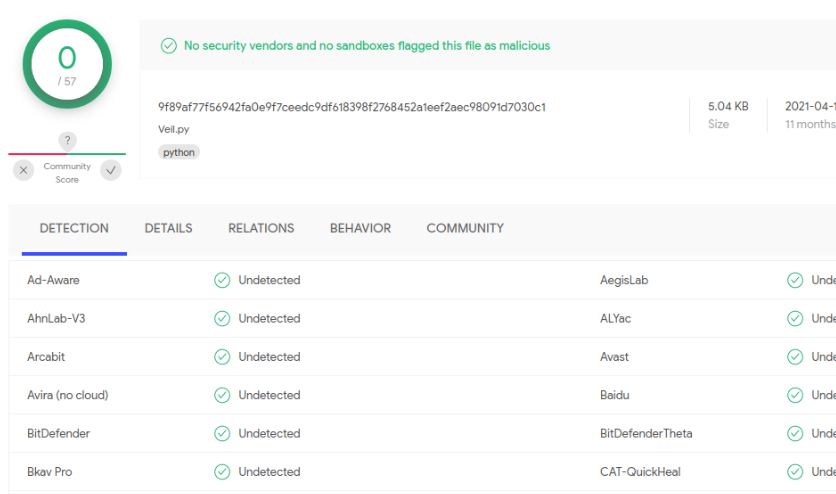Viewport: 836px width, 494px height.
Task: Click the Arcabit undetected check icon
Action: point(222,357)
